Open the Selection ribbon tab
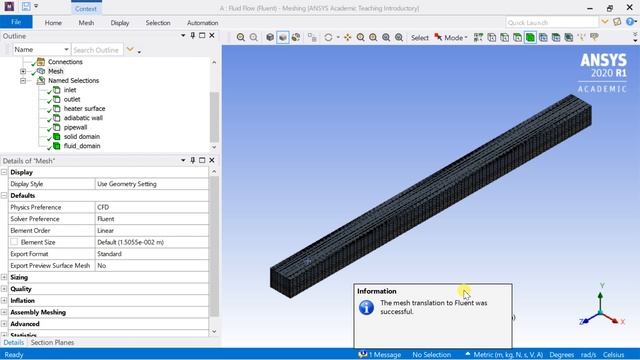The width and height of the screenshot is (640, 360). coord(158,23)
